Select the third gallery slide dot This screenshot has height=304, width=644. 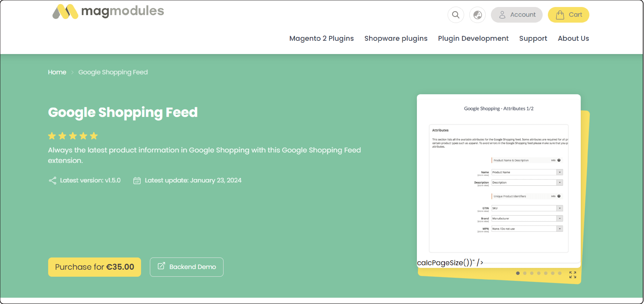532,273
